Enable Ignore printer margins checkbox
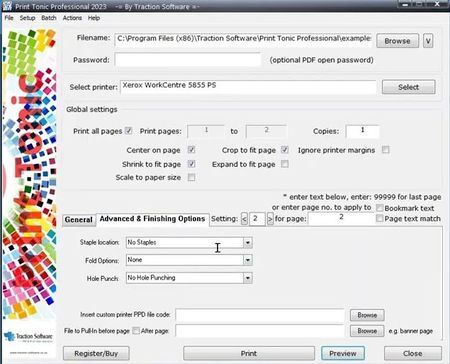Image resolution: width=450 pixels, height=364 pixels. click(x=386, y=150)
